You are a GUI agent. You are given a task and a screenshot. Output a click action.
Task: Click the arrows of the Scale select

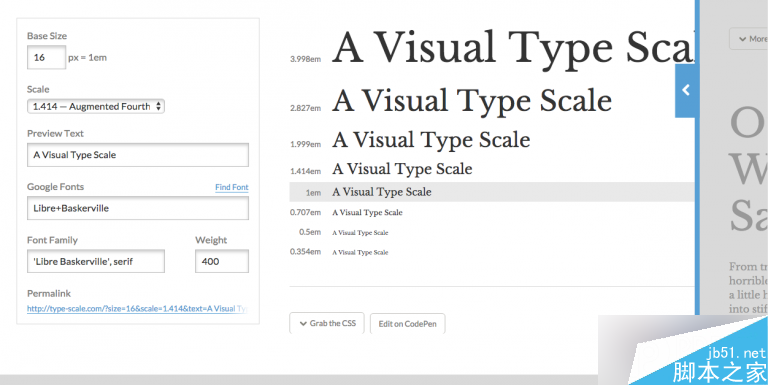158,106
